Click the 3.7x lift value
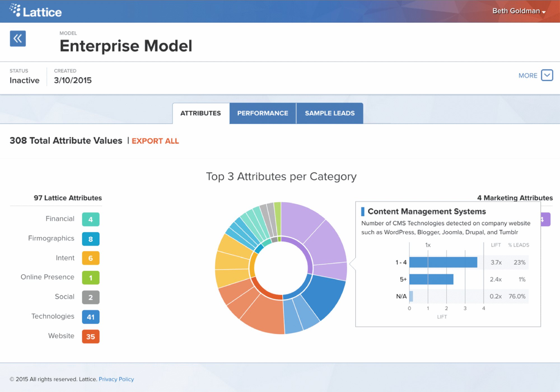This screenshot has width=560, height=392. (x=496, y=262)
